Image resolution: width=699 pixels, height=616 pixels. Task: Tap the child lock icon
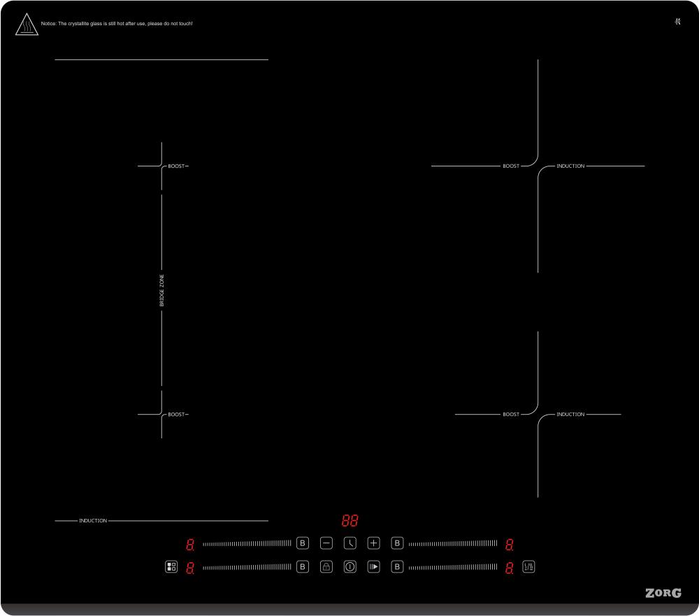(x=326, y=567)
